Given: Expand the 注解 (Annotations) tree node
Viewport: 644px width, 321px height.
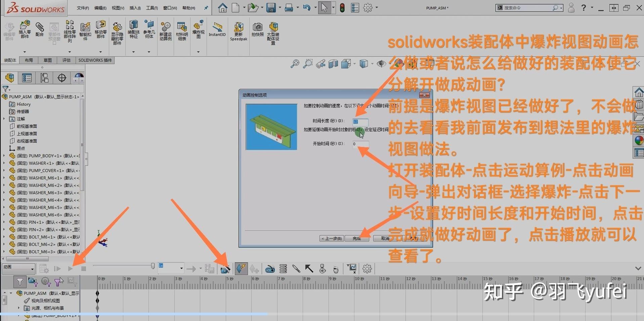Looking at the screenshot, I should [4, 119].
